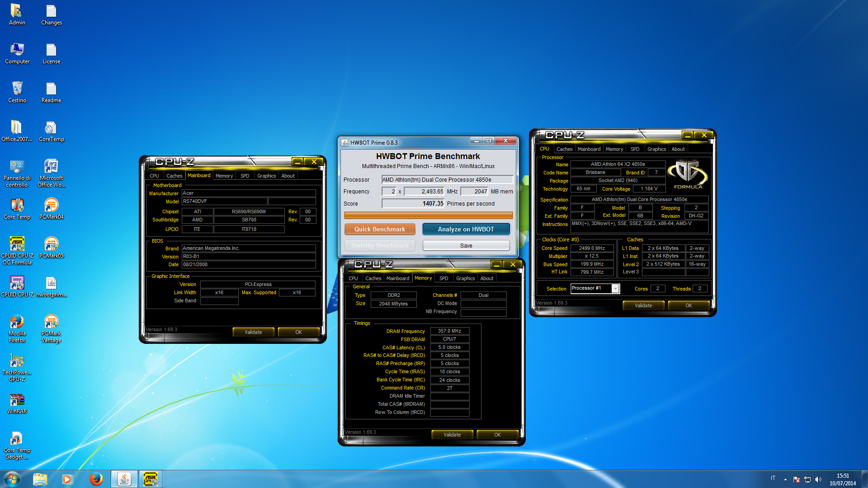Click the Processor name field in HWBOT Prime
This screenshot has width=868, height=488.
tap(447, 179)
